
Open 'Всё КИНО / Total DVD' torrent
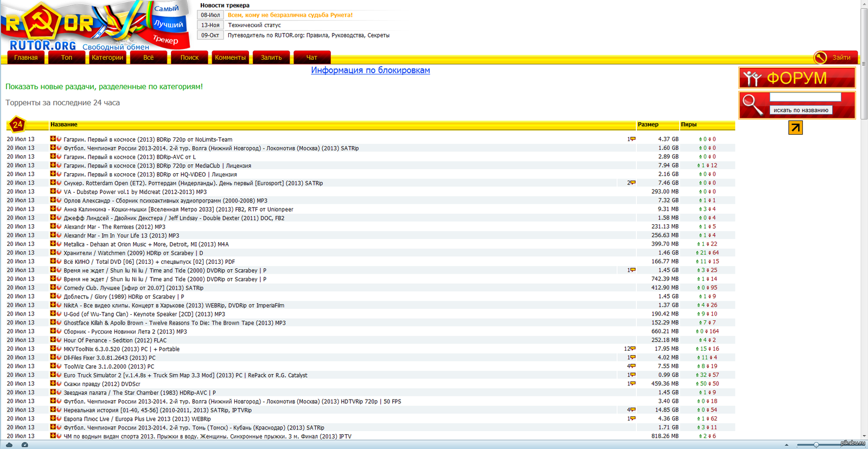pos(149,261)
